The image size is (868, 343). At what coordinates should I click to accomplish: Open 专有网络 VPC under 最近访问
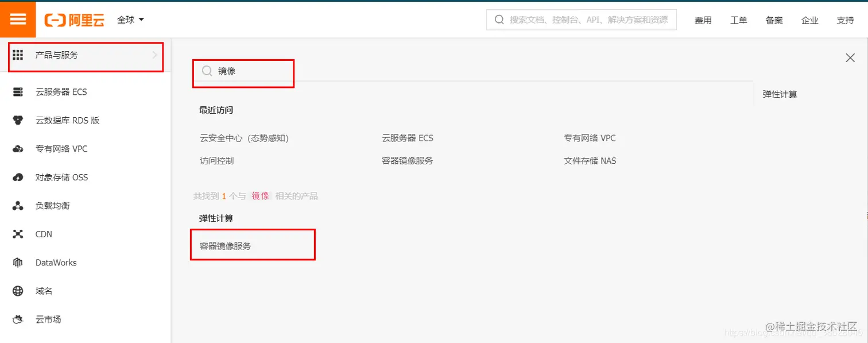(590, 138)
